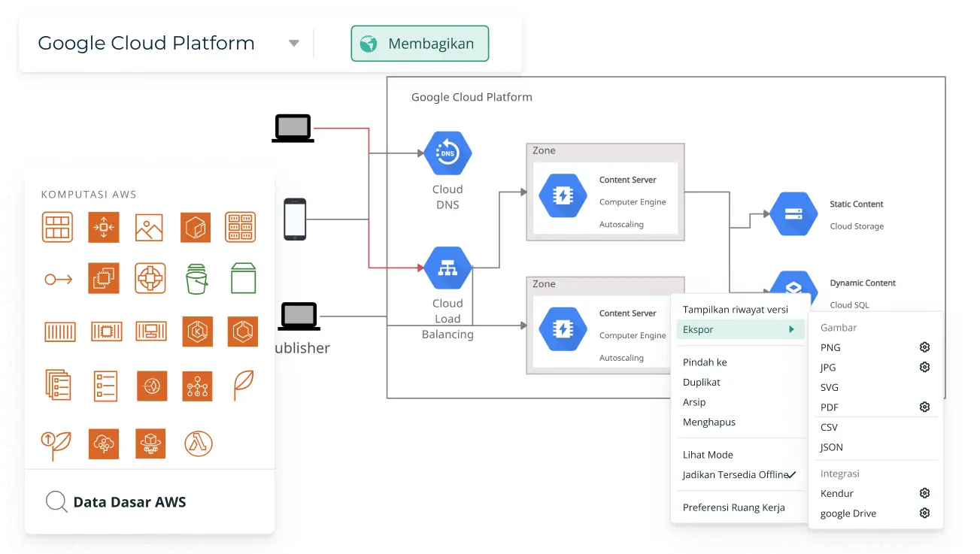
Task: Select the six-cell table shape in AWS panel
Action: (57, 227)
